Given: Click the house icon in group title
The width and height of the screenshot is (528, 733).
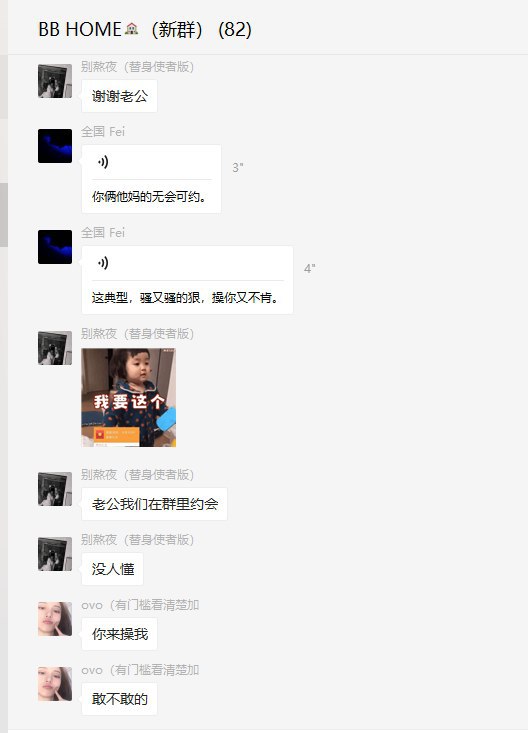Looking at the screenshot, I should click(131, 29).
